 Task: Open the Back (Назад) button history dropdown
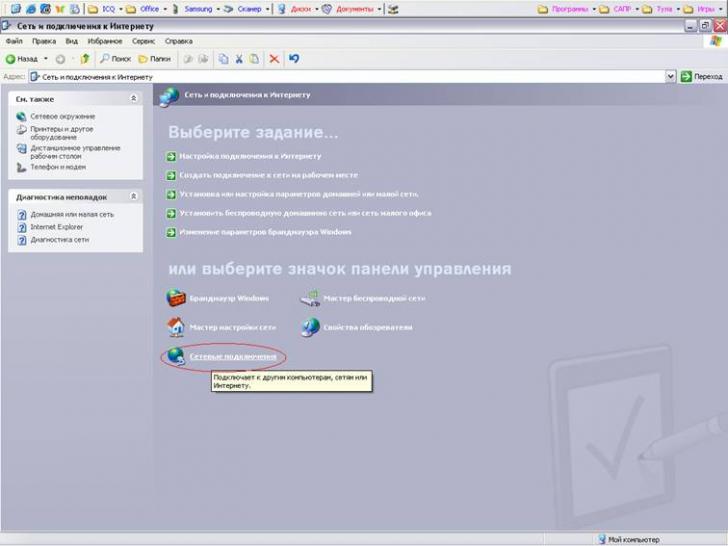(x=46, y=59)
